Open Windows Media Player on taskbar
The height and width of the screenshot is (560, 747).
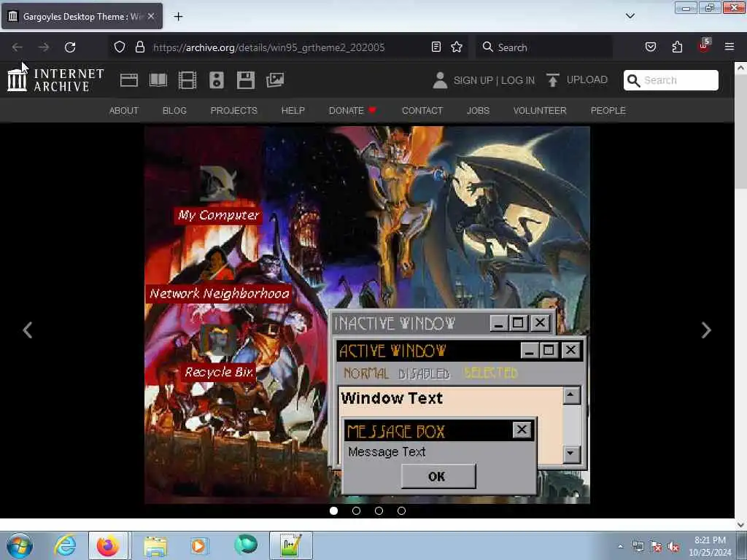pos(198,545)
